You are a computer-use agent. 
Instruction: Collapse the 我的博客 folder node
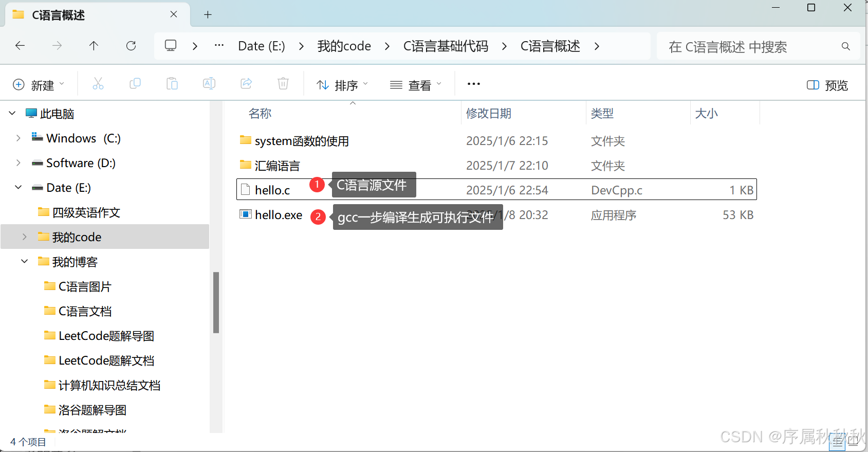point(25,261)
